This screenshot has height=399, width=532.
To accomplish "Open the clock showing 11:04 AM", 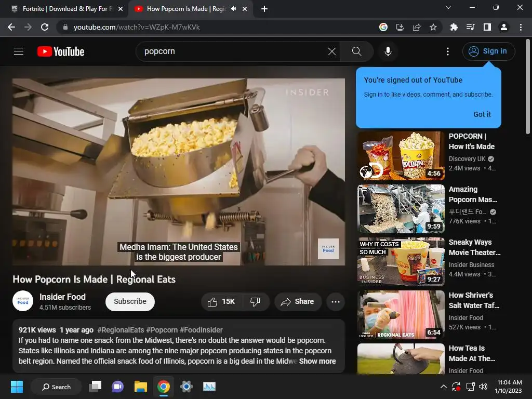I will click(x=508, y=387).
